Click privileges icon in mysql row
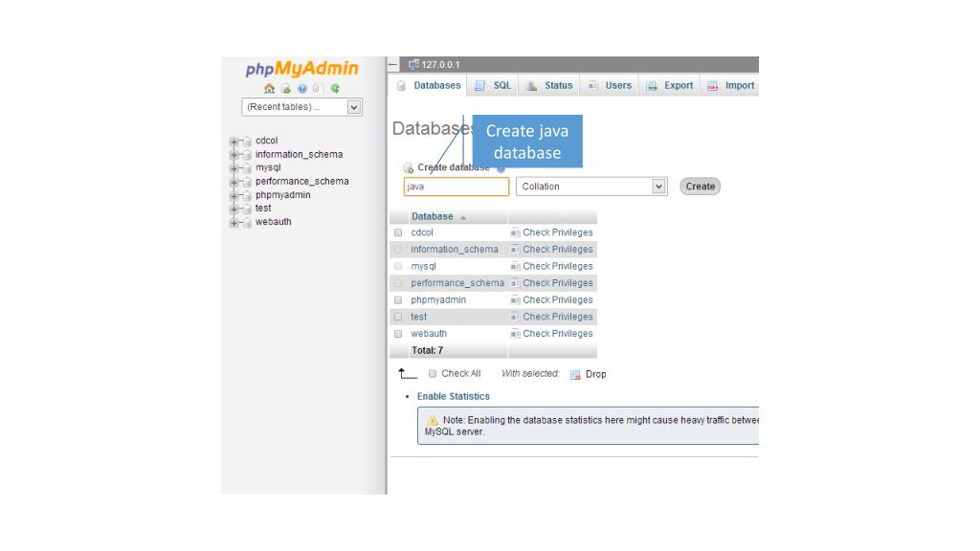 click(x=515, y=266)
